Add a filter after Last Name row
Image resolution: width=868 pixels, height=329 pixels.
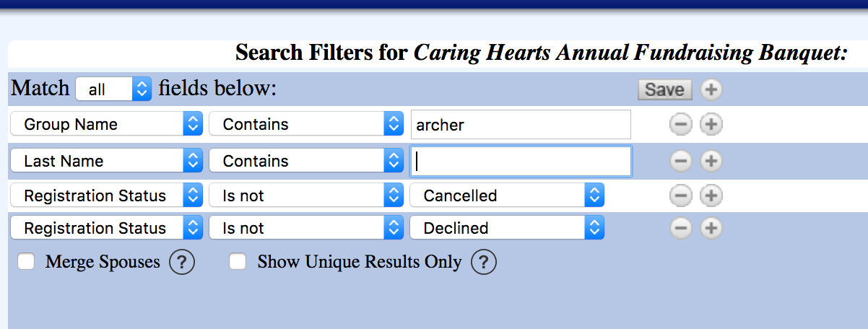(x=711, y=161)
